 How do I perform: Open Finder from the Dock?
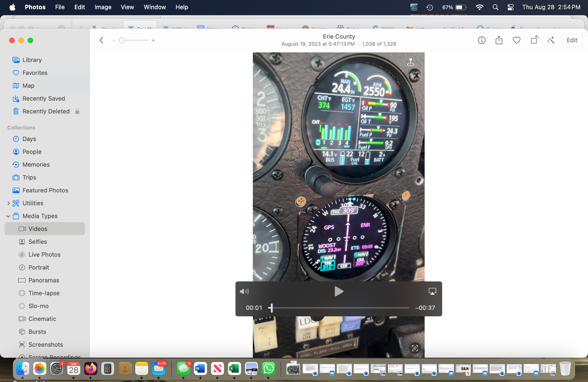coord(23,369)
